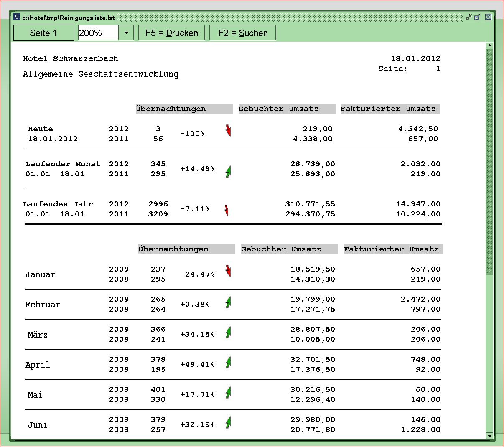Click the green up arrow for Laufender Monat

point(228,171)
